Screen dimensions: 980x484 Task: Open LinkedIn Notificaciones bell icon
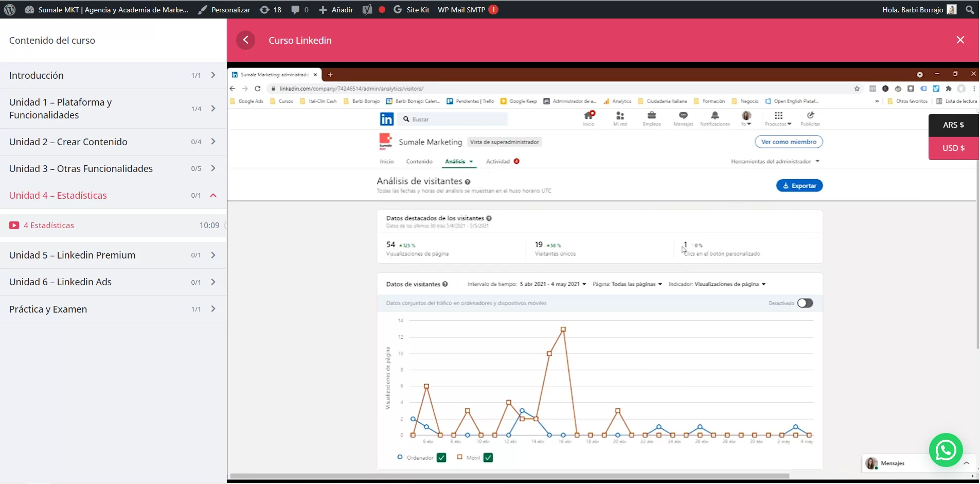(x=715, y=118)
